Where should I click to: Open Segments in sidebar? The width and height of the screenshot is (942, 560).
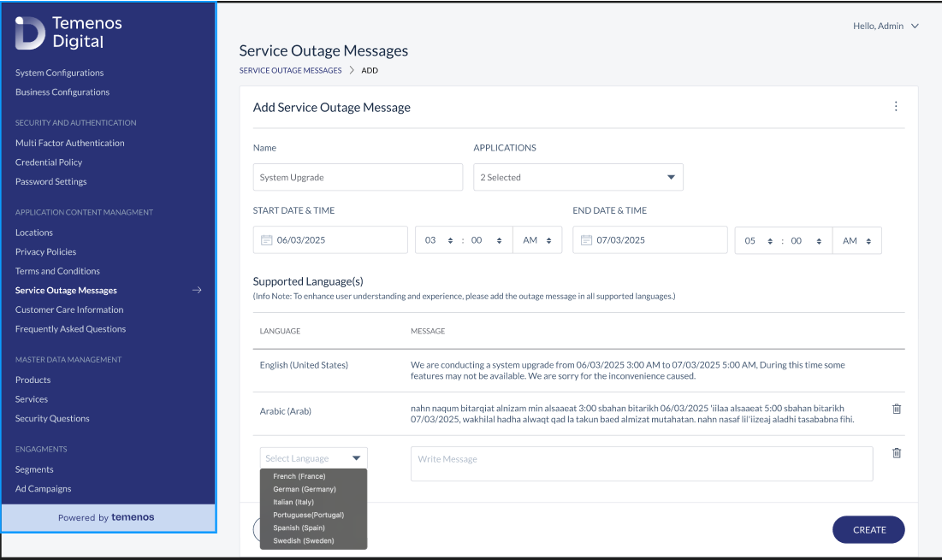(34, 469)
